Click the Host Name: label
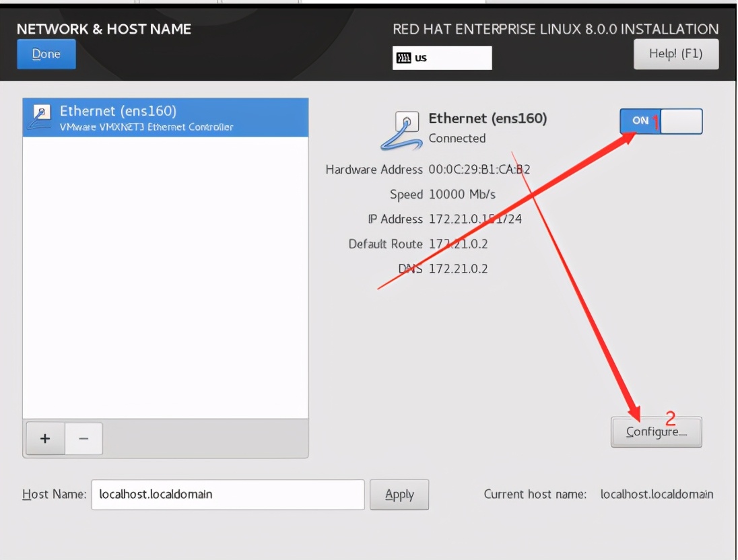Viewport: 738px width, 560px height. coord(54,495)
